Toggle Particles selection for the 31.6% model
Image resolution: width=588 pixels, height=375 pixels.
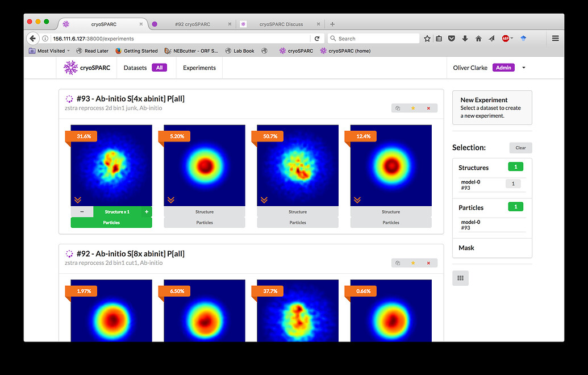click(111, 223)
